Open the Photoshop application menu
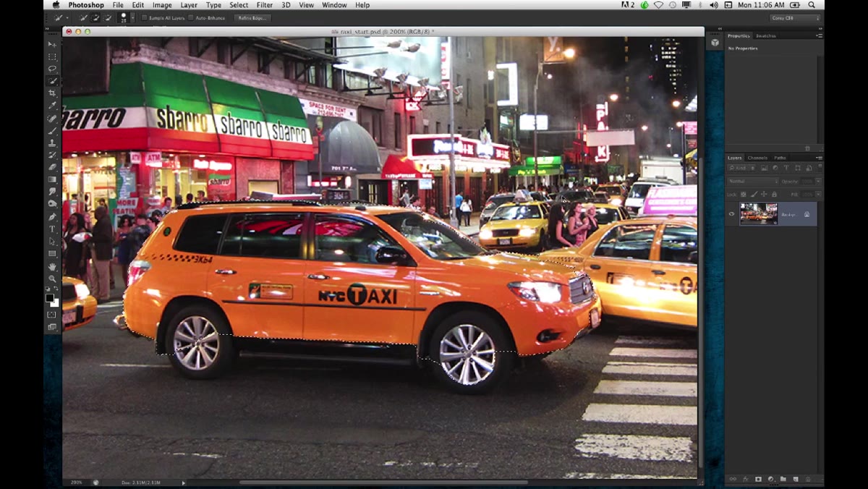 (x=86, y=5)
